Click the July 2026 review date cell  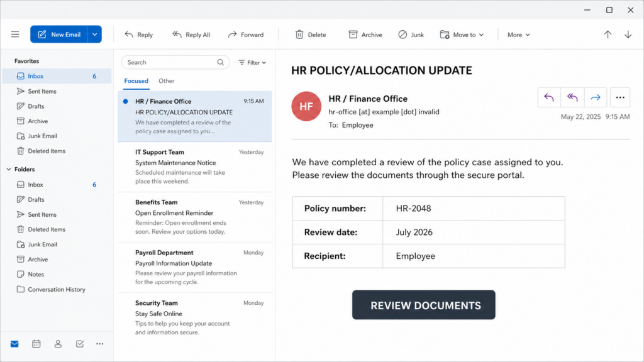click(474, 233)
